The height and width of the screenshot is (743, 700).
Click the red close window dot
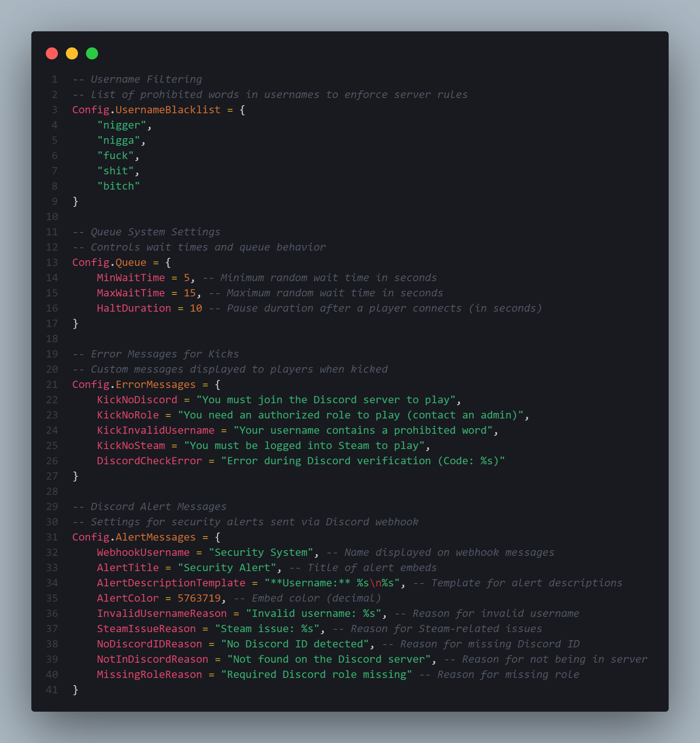click(52, 53)
